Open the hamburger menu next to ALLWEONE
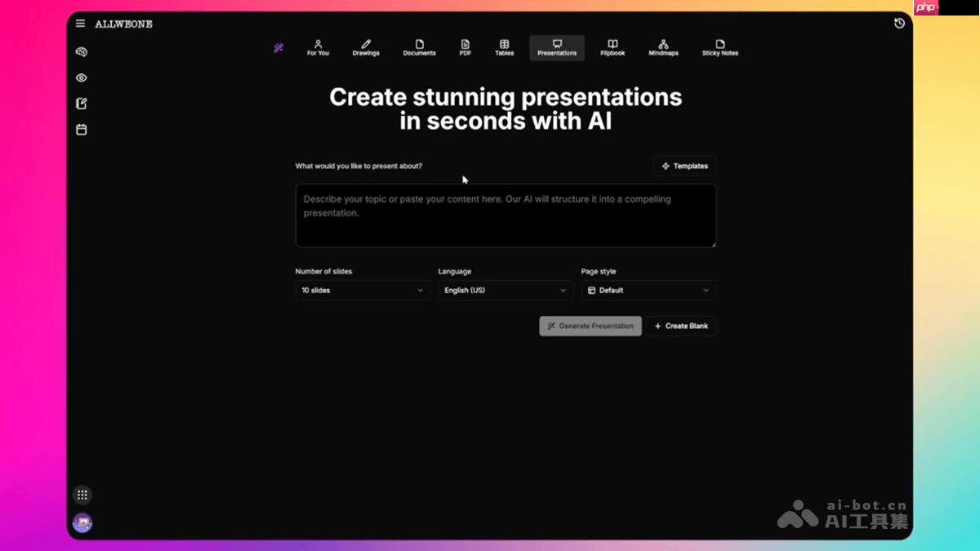The image size is (980, 551). click(x=80, y=24)
